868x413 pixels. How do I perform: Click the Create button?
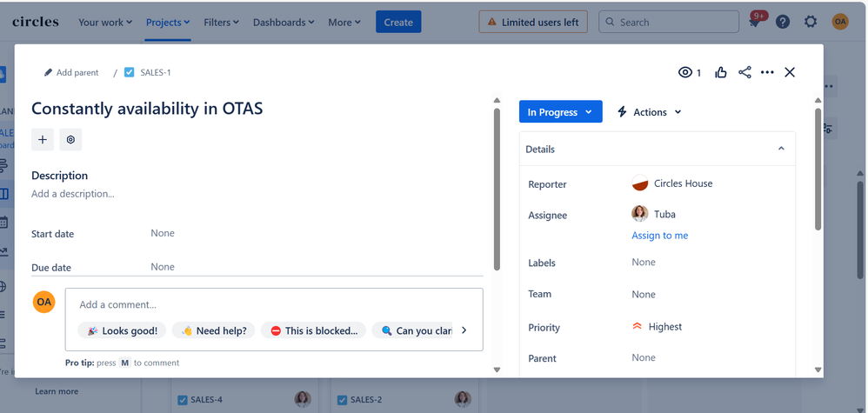(398, 22)
